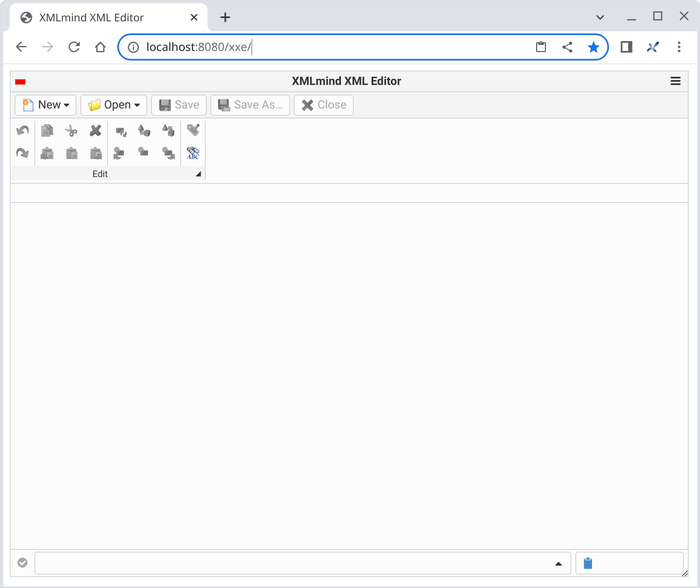Click the tag with pencil icon

pos(193,130)
